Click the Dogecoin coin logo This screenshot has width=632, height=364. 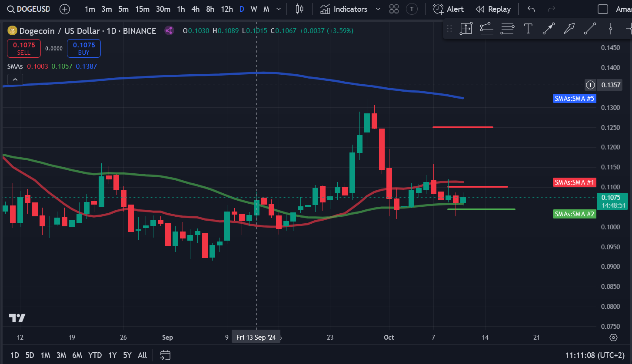(12, 31)
